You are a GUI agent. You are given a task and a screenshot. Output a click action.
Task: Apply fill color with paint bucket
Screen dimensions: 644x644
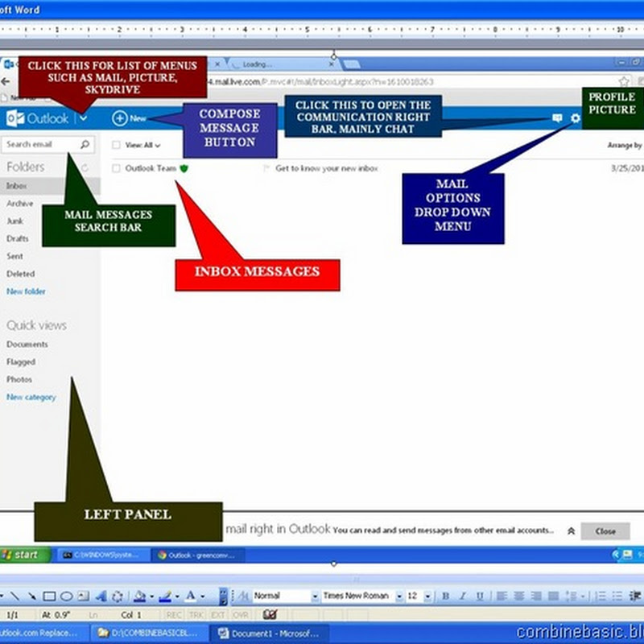pos(140,596)
